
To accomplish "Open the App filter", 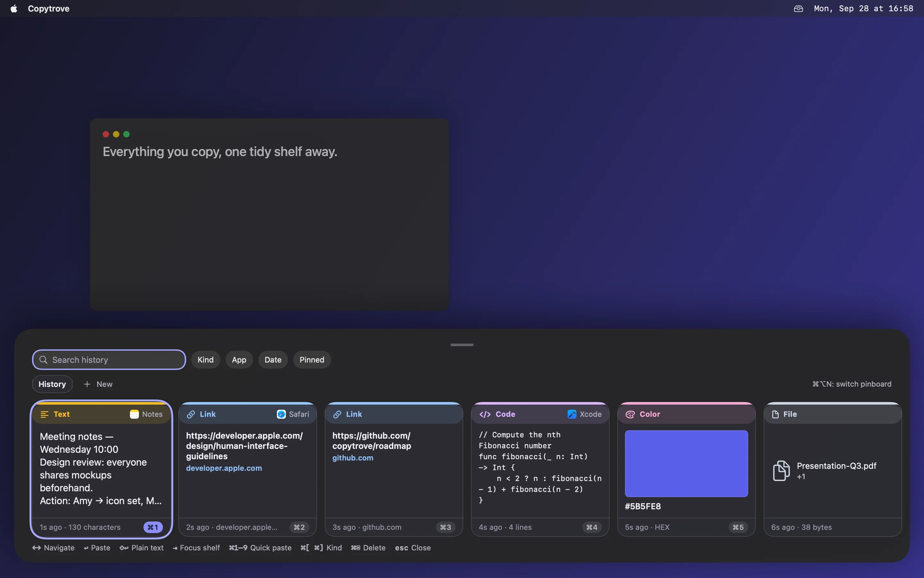I will point(239,360).
